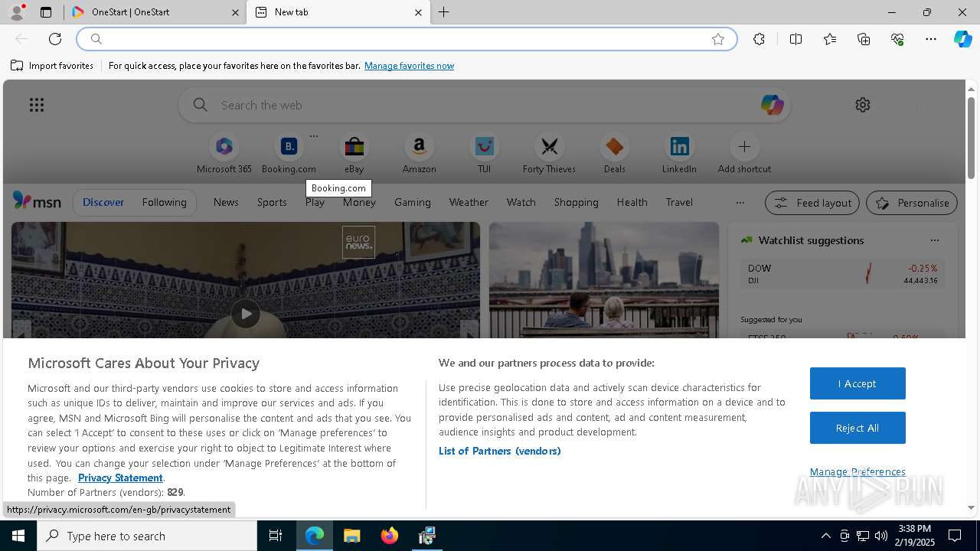Open Manage Preferences link
The image size is (980, 551).
857,471
